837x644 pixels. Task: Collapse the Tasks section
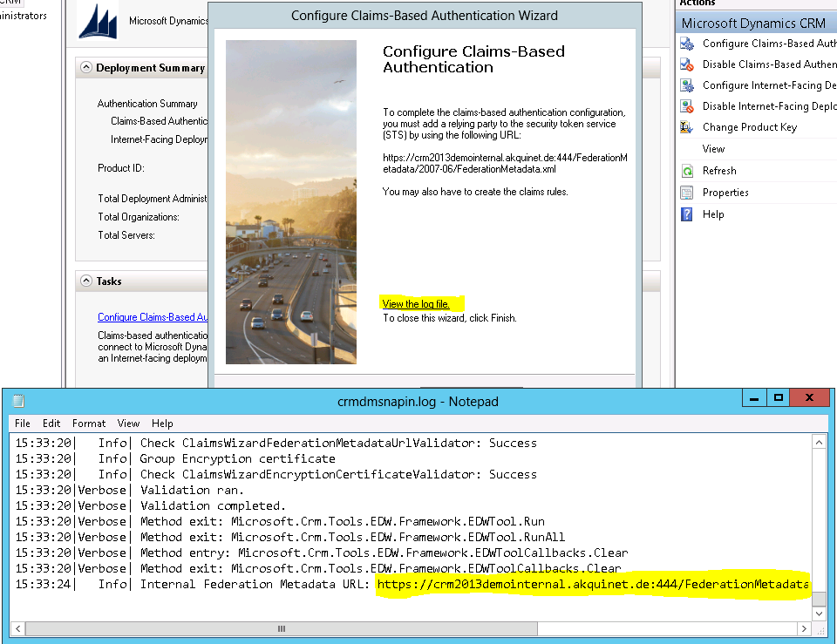(85, 281)
